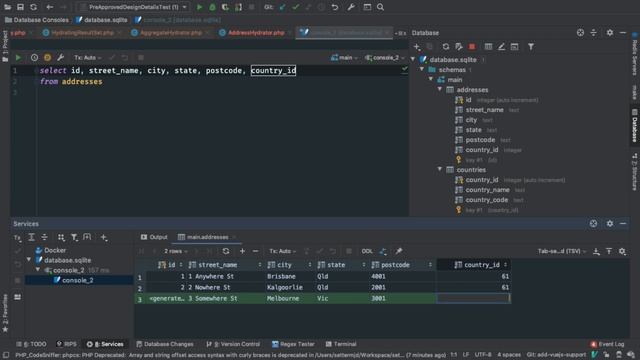
Task: Select the main.addresses results tab
Action: point(207,237)
